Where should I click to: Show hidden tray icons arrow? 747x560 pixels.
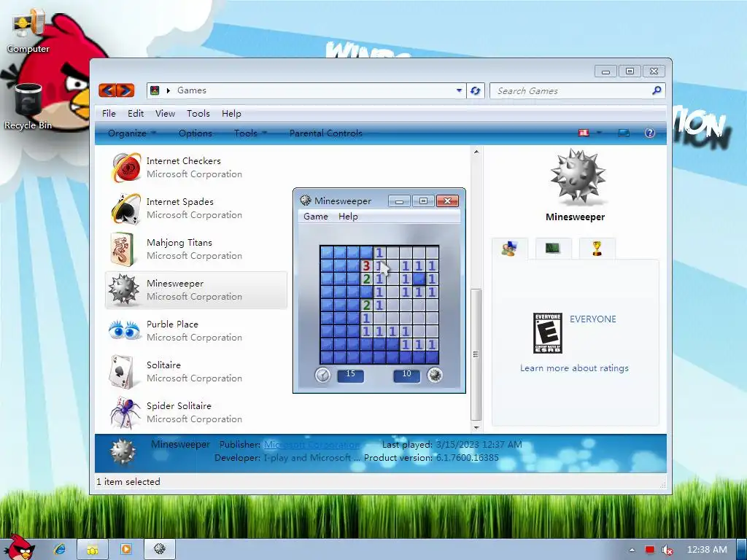[632, 550]
